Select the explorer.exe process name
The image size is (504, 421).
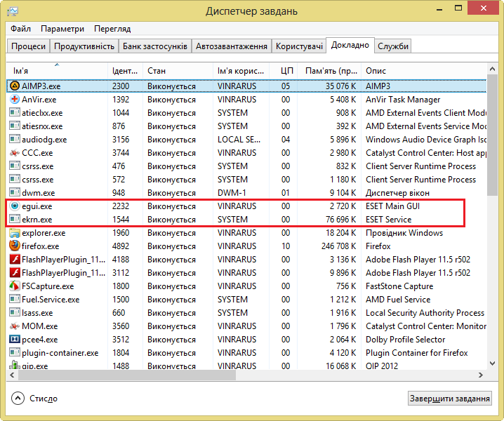[44, 233]
